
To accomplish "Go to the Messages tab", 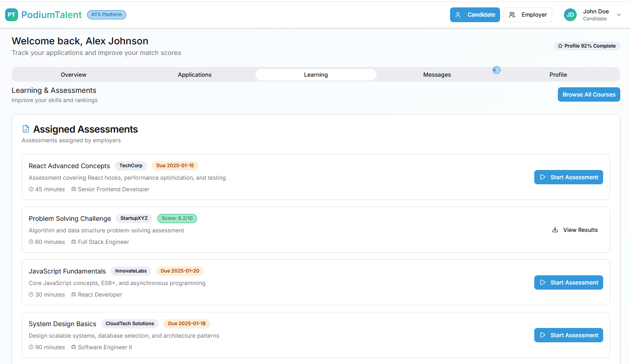I will point(437,75).
